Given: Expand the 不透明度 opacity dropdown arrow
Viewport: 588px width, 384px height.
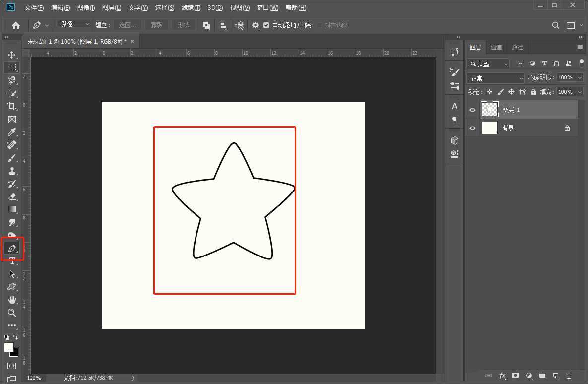Looking at the screenshot, I should point(580,78).
